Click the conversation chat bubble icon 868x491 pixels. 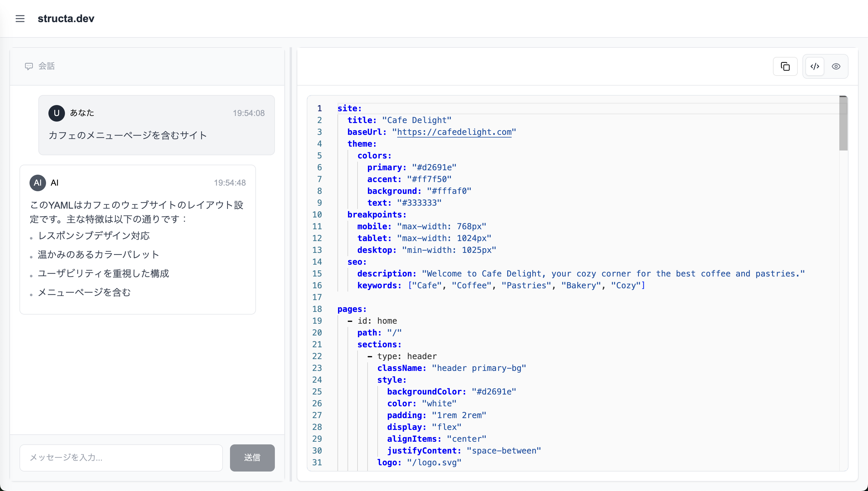29,66
